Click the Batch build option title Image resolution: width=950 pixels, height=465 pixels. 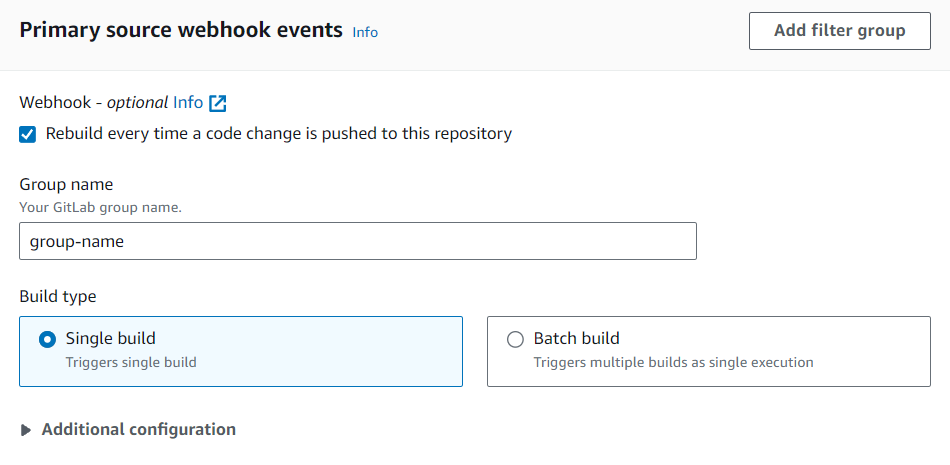point(576,338)
